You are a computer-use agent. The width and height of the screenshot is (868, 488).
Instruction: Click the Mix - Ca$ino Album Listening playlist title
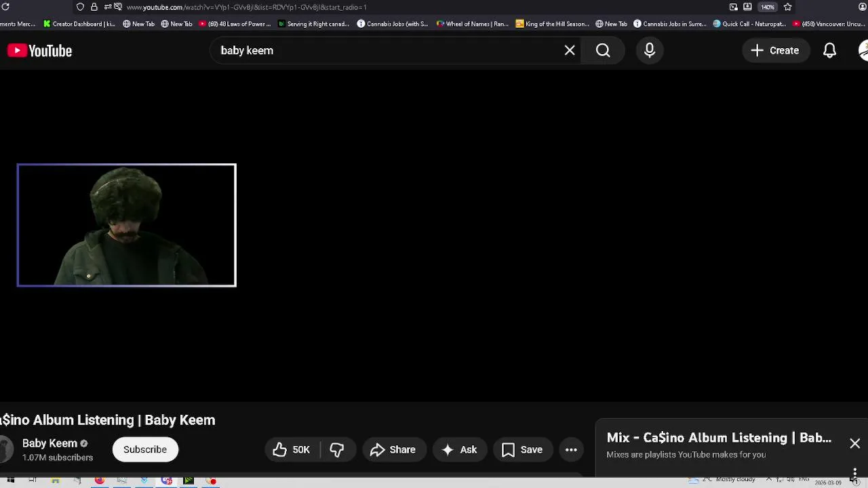tap(719, 438)
